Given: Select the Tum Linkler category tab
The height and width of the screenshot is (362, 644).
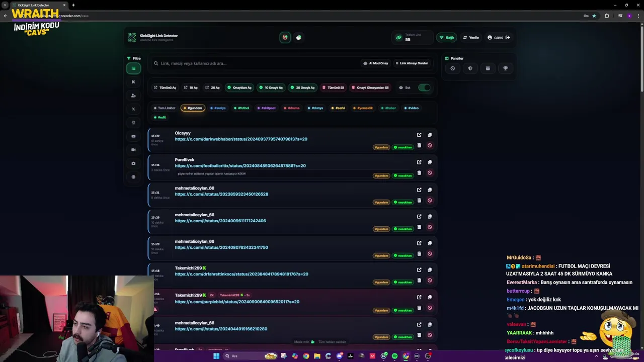Looking at the screenshot, I should 165,108.
